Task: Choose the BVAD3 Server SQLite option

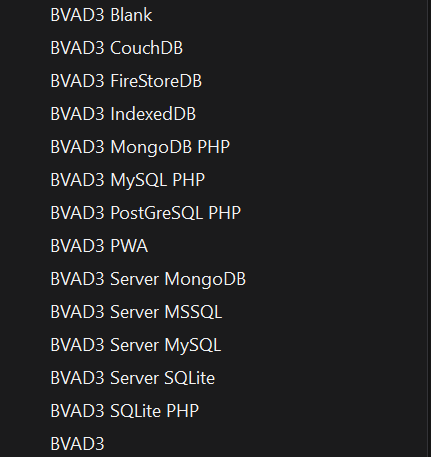Action: pos(133,378)
